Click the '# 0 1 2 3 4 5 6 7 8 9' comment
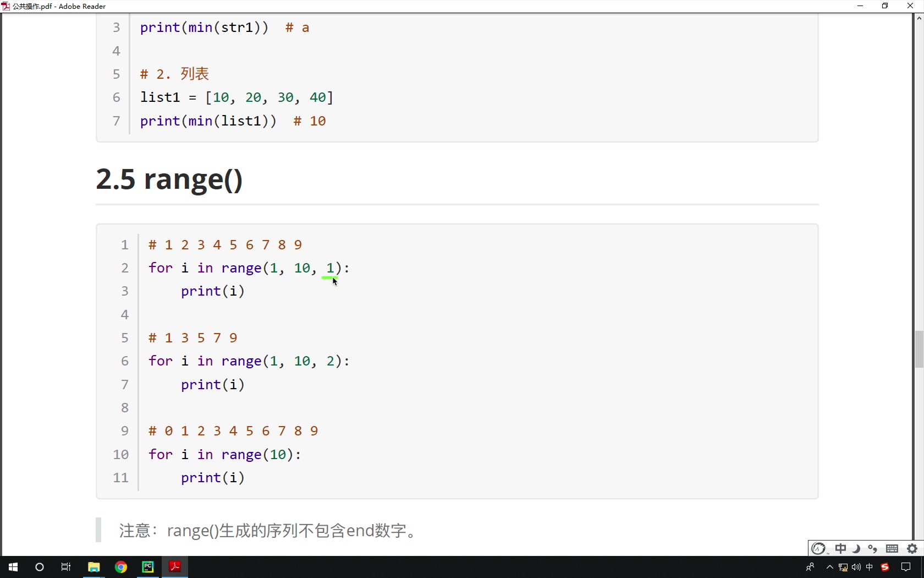Screen dimensions: 924x578 [x=233, y=431]
